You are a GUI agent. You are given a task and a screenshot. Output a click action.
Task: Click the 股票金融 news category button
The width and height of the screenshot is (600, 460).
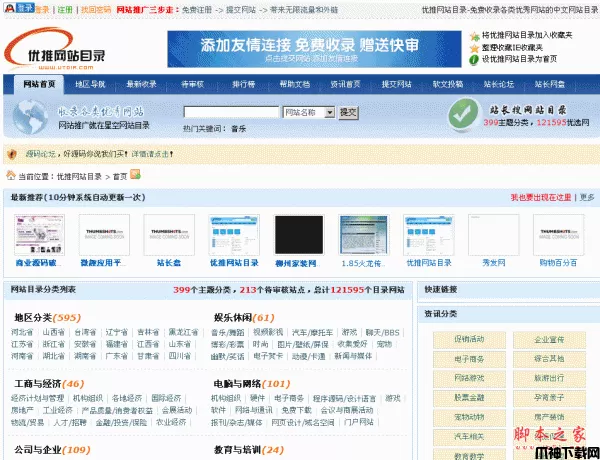469,398
